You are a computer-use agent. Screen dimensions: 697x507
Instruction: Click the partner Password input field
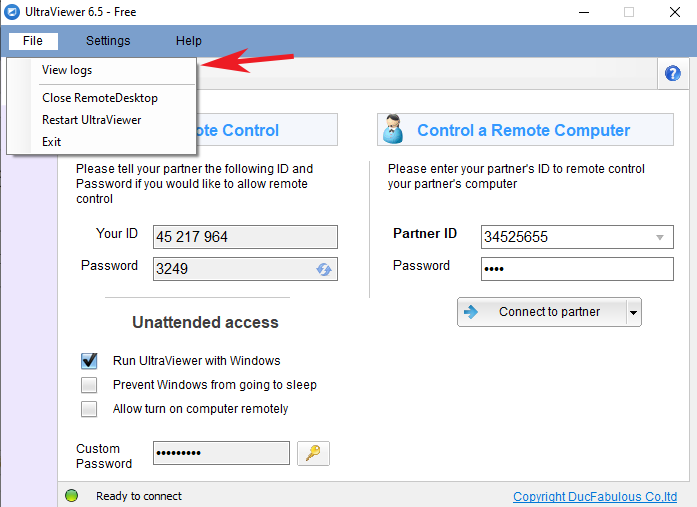click(577, 269)
